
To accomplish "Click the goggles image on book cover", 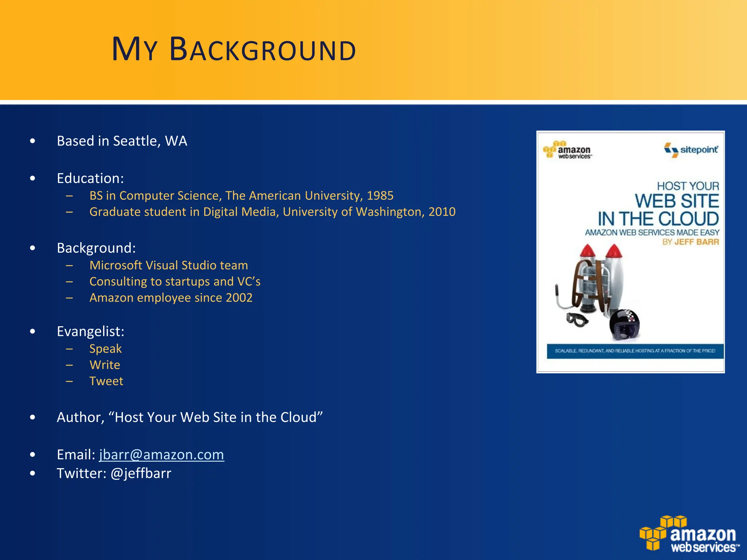I will (577, 320).
